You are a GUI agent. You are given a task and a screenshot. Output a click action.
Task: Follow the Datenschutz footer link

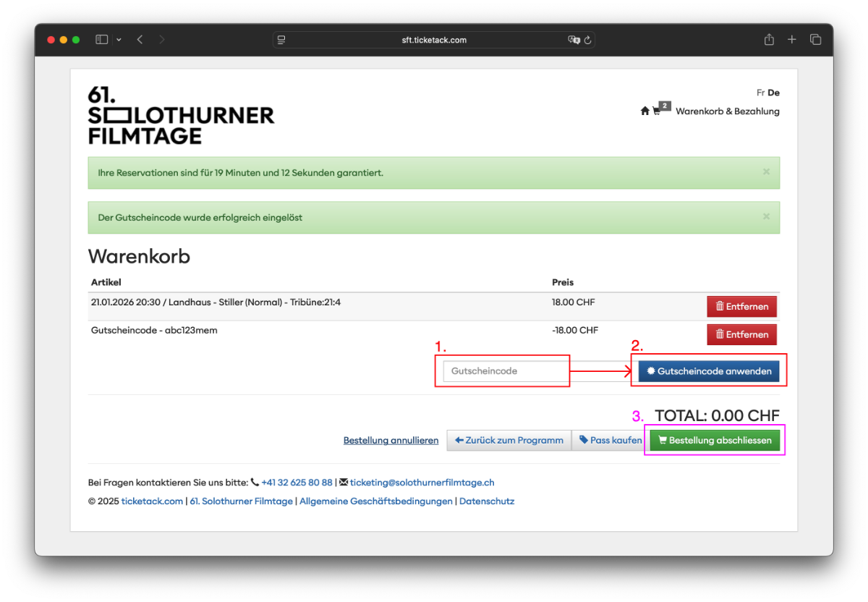click(487, 501)
